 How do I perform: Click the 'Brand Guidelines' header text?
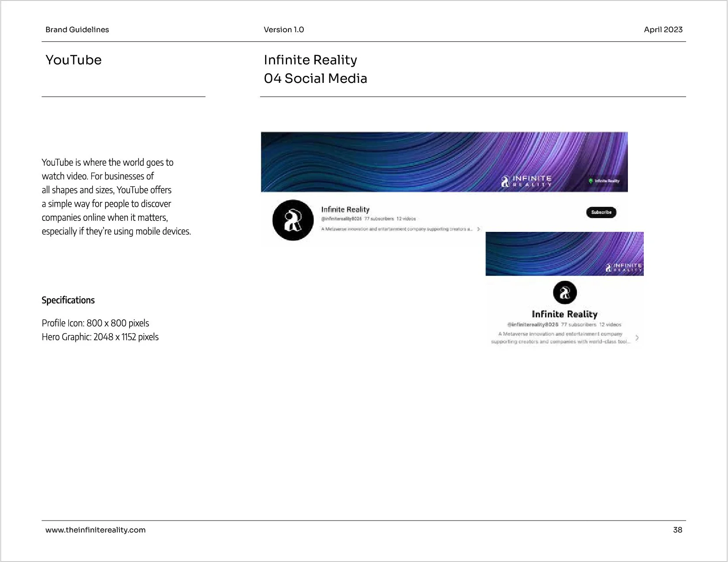pyautogui.click(x=77, y=30)
